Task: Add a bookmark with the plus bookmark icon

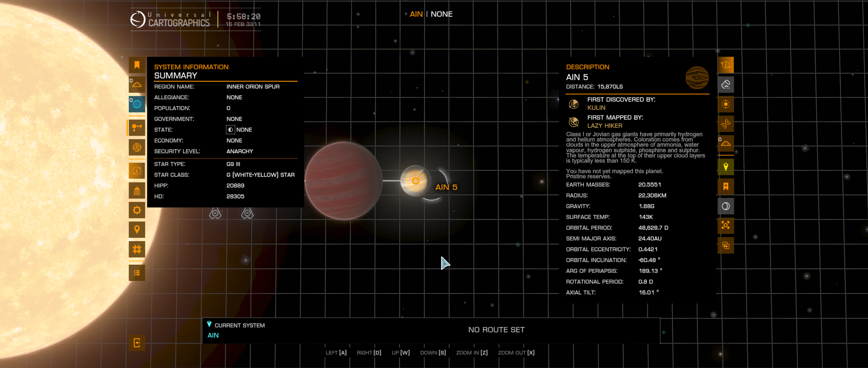Action: tap(726, 187)
